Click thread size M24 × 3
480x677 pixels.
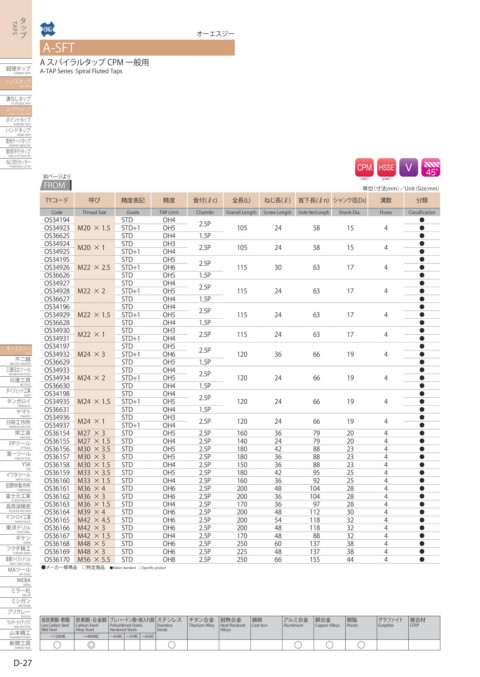click(x=91, y=354)
